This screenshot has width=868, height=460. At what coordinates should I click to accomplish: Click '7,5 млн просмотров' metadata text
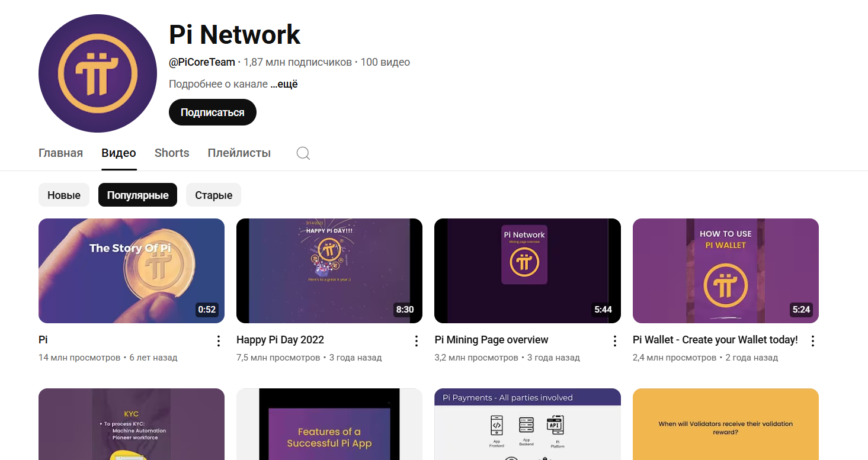278,358
